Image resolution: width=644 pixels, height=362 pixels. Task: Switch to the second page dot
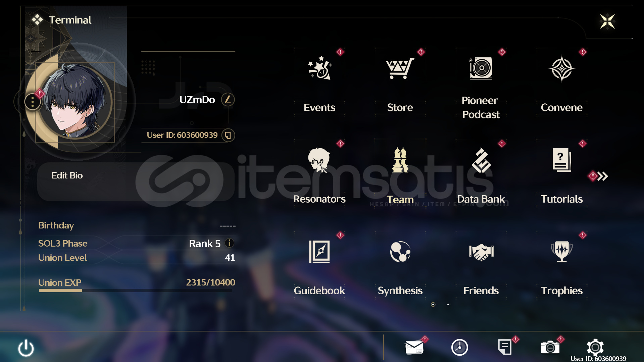point(448,305)
